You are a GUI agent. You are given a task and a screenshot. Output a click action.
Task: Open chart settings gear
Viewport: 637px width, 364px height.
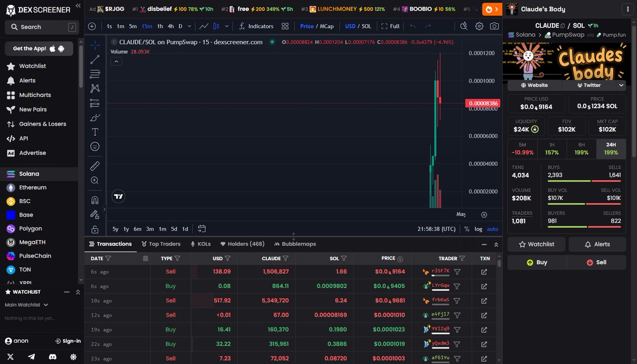[x=479, y=26]
